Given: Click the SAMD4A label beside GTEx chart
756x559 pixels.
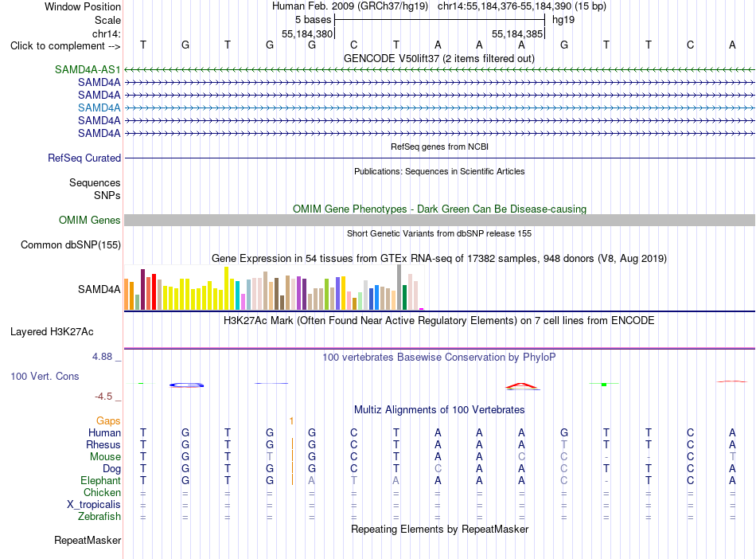Looking at the screenshot, I should (99, 289).
